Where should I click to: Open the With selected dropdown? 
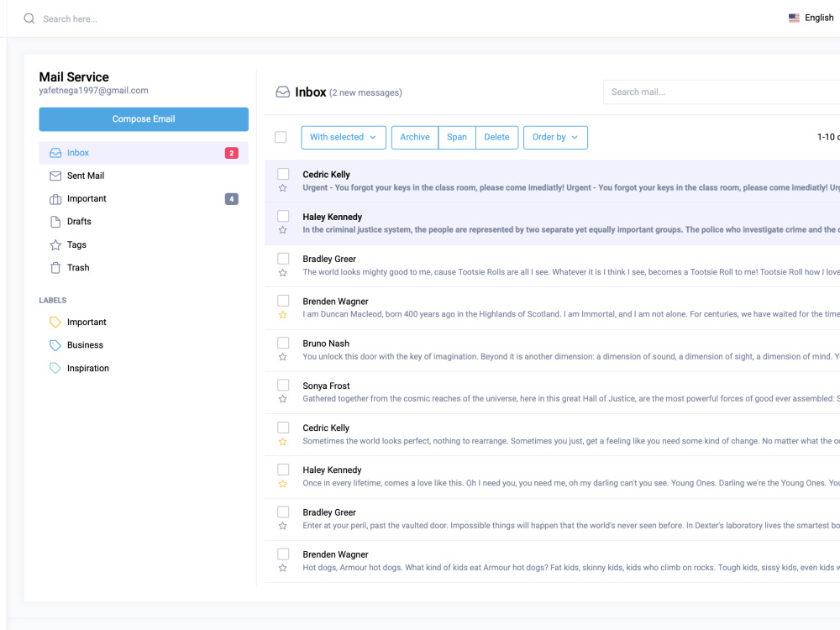click(344, 137)
